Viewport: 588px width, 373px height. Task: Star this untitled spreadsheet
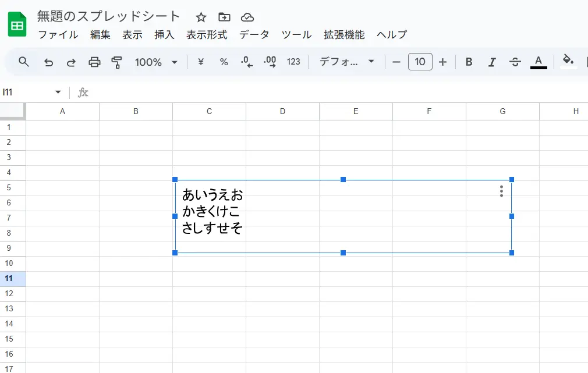(201, 17)
